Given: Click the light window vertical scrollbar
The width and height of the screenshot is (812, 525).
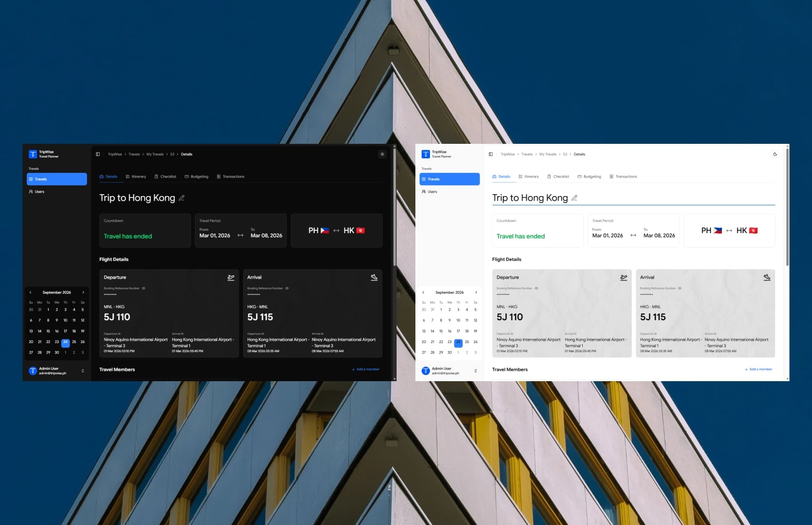Looking at the screenshot, I should pos(787,207).
